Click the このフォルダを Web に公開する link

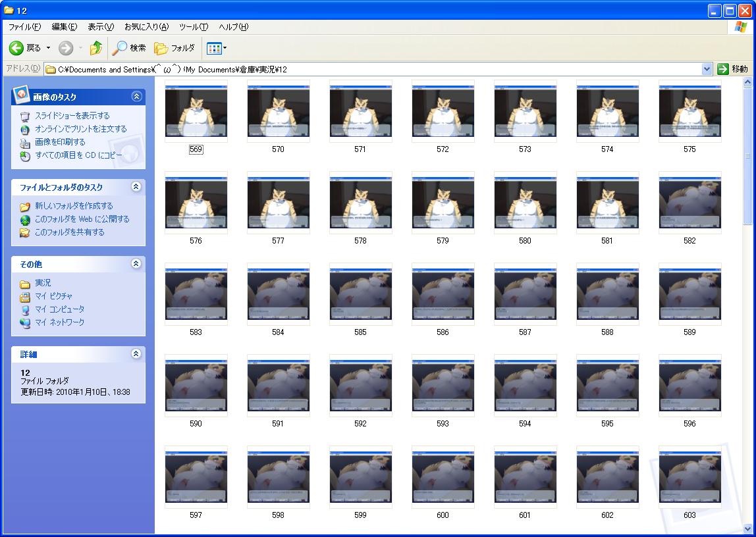click(82, 219)
